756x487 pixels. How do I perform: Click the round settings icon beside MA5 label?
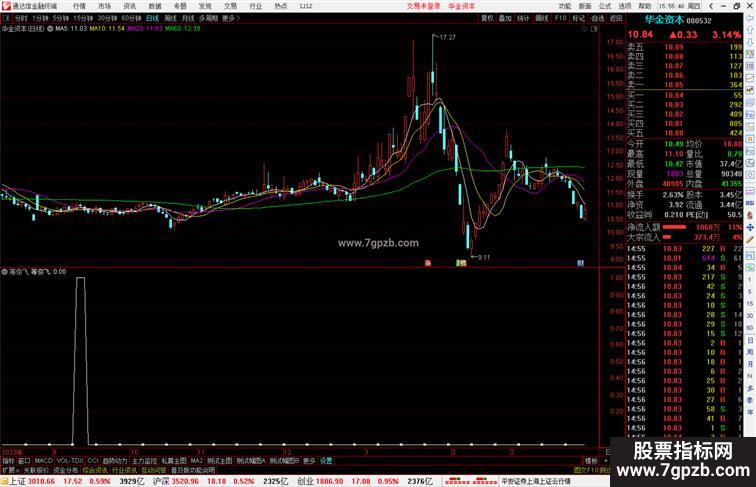[50, 29]
